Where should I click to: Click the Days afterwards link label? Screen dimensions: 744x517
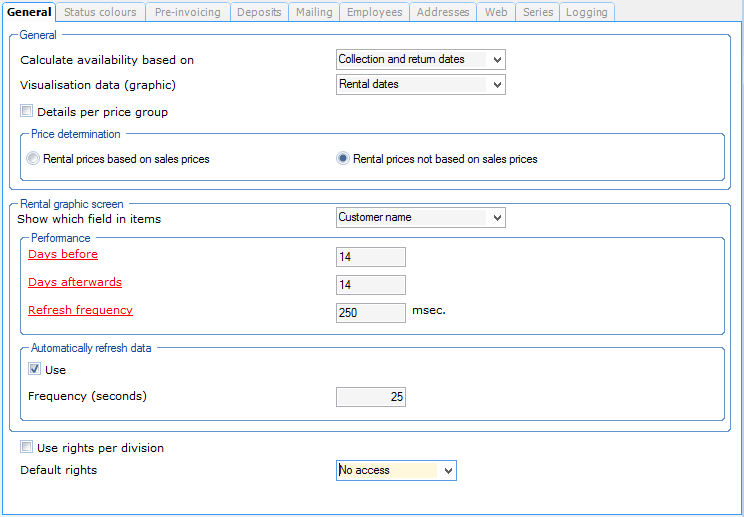75,282
